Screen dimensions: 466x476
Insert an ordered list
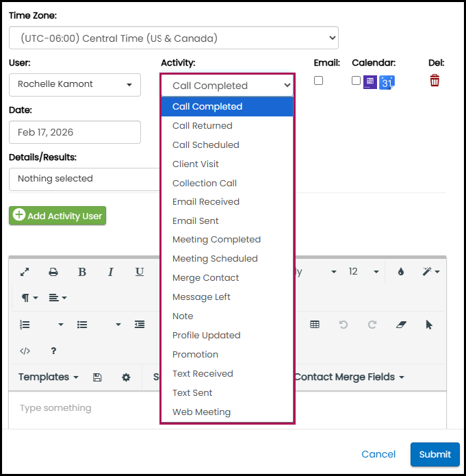coord(25,325)
